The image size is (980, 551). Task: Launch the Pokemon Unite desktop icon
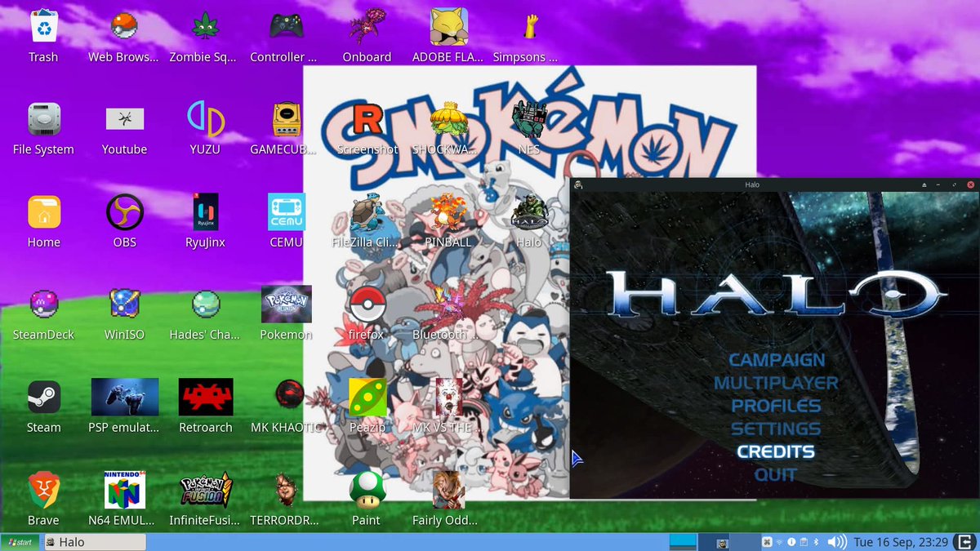click(287, 304)
